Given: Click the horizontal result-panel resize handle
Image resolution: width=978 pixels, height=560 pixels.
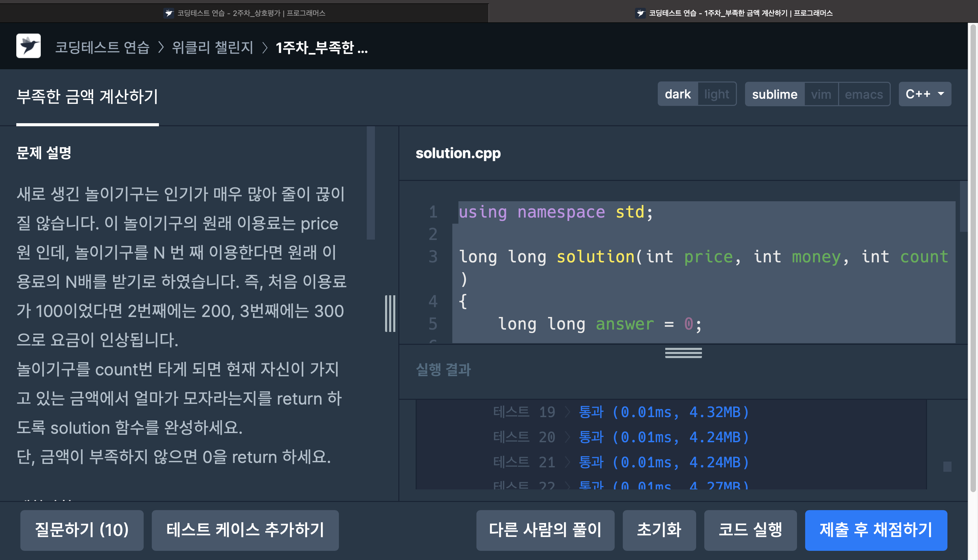Looking at the screenshot, I should click(683, 352).
